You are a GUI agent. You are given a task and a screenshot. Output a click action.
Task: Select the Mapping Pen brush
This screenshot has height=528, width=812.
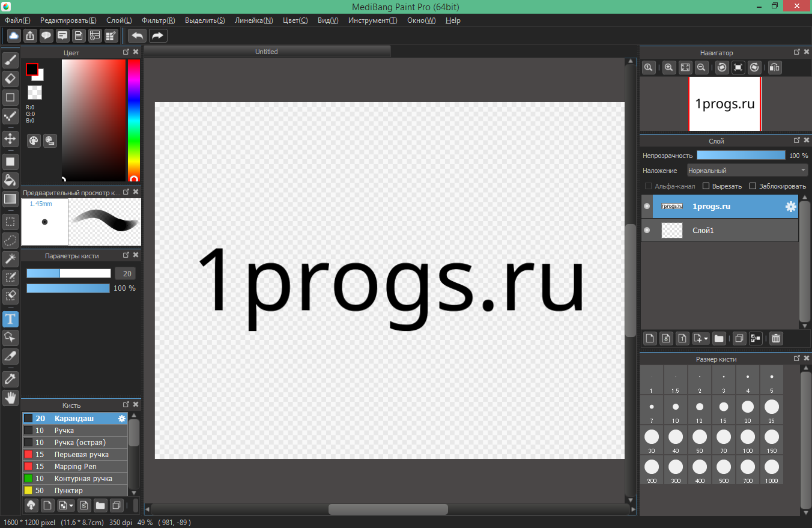coord(75,467)
